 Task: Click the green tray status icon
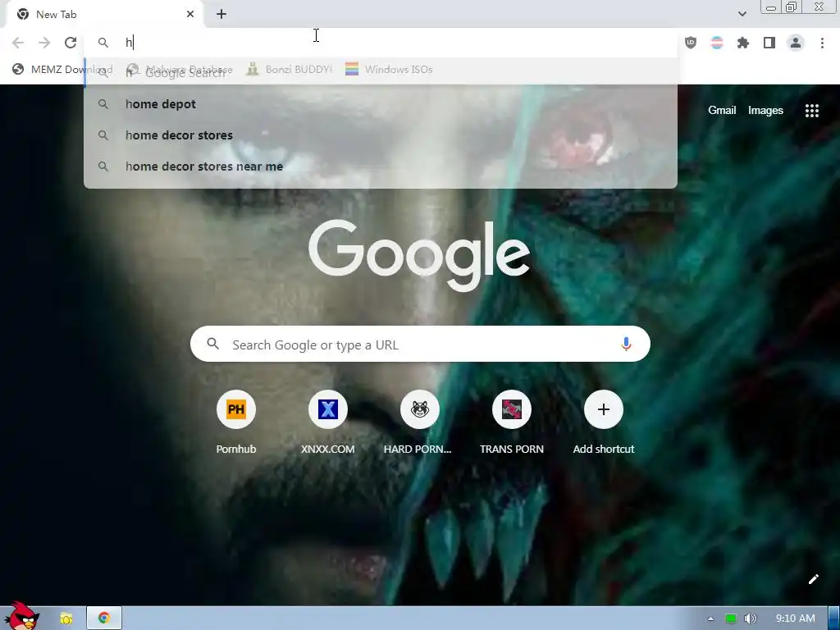tap(731, 619)
